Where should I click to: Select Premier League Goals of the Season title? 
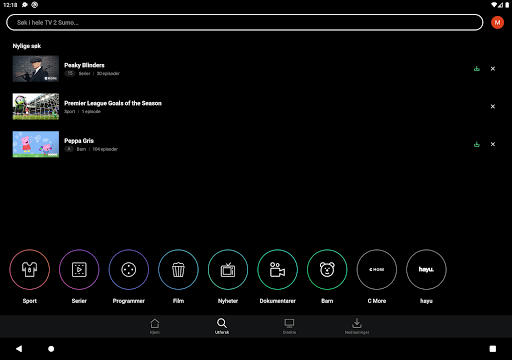coord(113,103)
